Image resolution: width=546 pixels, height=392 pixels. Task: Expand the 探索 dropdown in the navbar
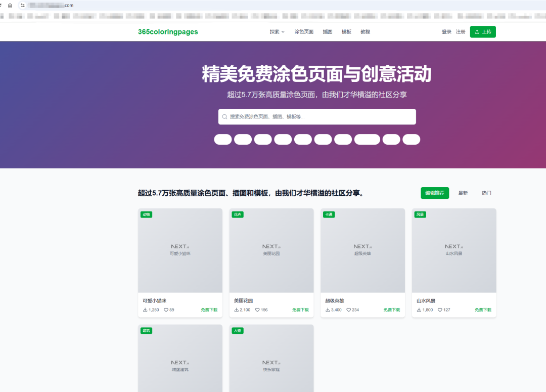tap(277, 31)
